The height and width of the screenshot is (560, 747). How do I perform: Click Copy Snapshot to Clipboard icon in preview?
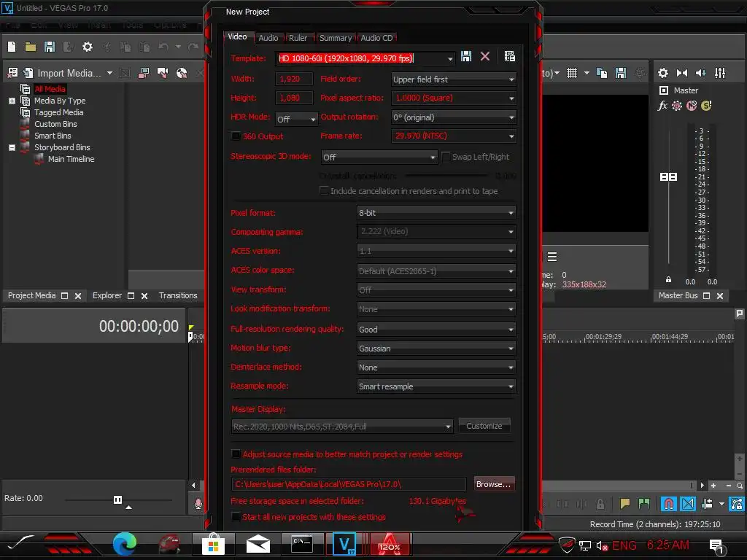602,73
